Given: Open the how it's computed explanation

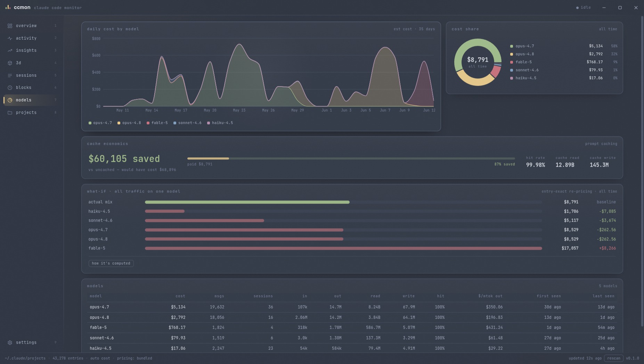Looking at the screenshot, I should tap(111, 263).
